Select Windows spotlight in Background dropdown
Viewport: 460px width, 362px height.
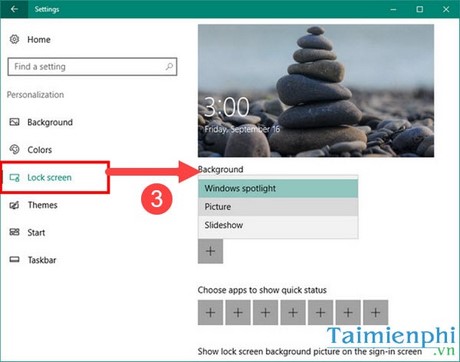point(278,188)
